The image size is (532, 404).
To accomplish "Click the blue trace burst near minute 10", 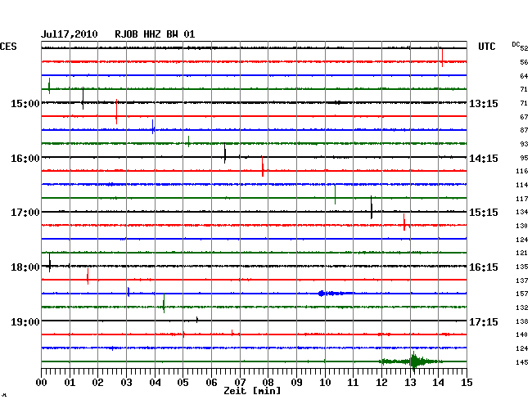I will point(336,293).
